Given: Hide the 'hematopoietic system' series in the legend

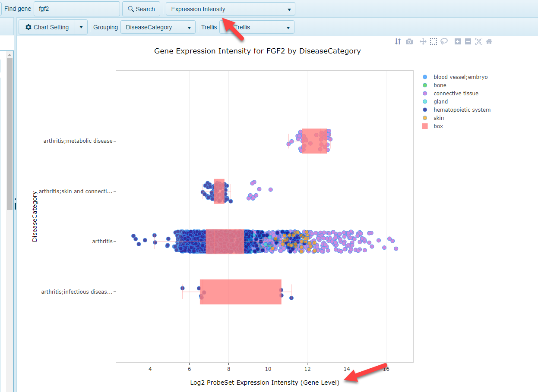Looking at the screenshot, I should [462, 110].
